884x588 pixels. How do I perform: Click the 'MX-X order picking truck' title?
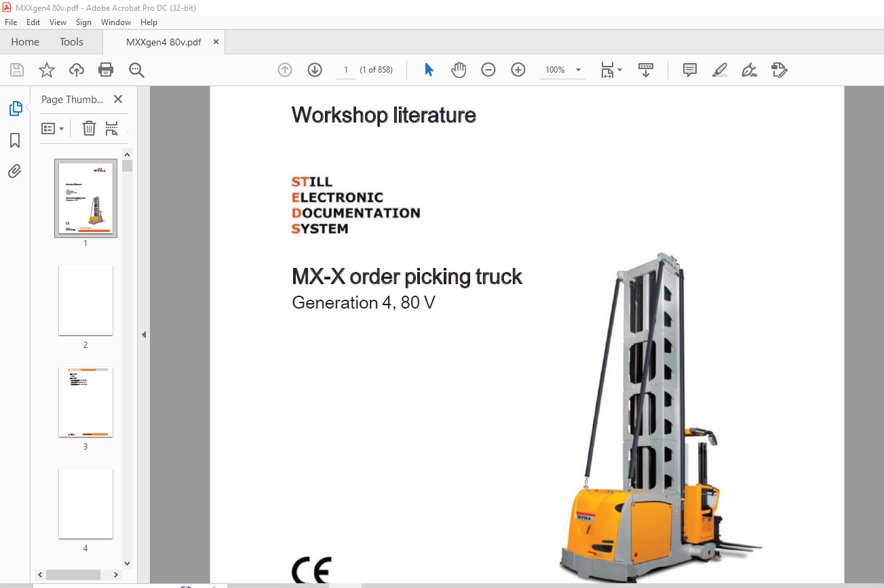click(407, 277)
